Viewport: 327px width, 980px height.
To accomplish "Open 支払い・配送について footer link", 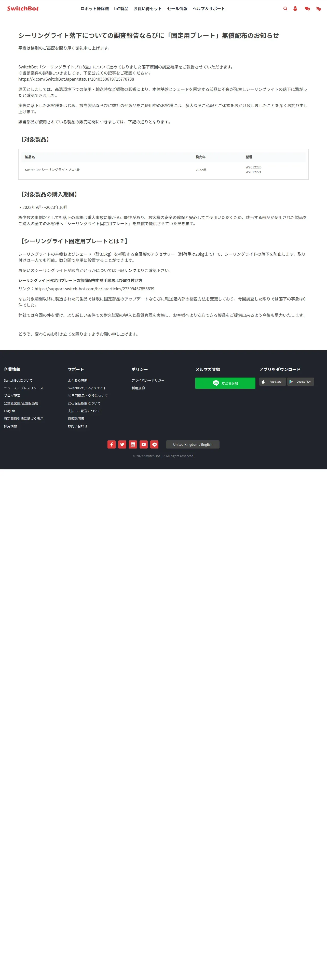I will point(84,411).
